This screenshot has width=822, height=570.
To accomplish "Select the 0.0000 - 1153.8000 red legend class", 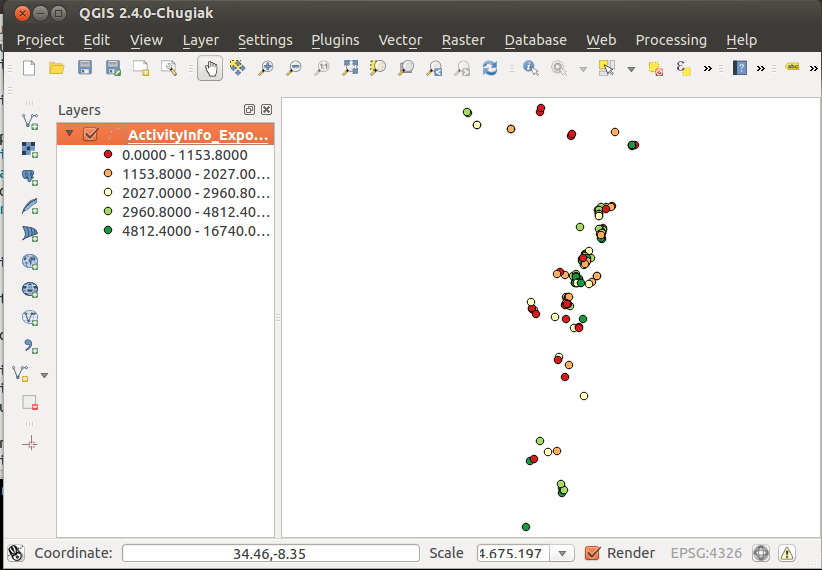I will point(184,155).
